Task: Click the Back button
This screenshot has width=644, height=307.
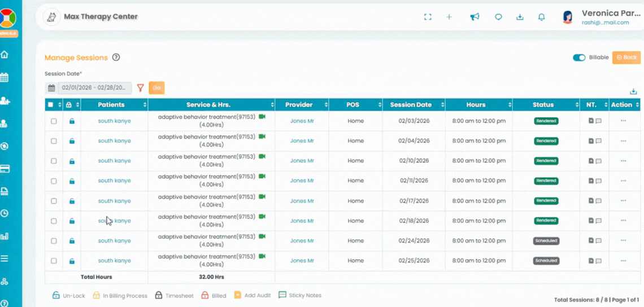Action: (626, 58)
